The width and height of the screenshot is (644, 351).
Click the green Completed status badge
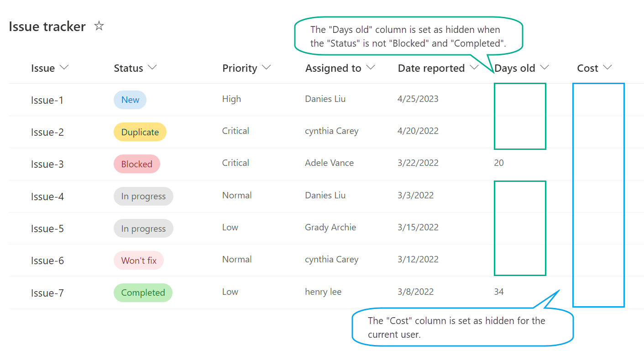[143, 293]
